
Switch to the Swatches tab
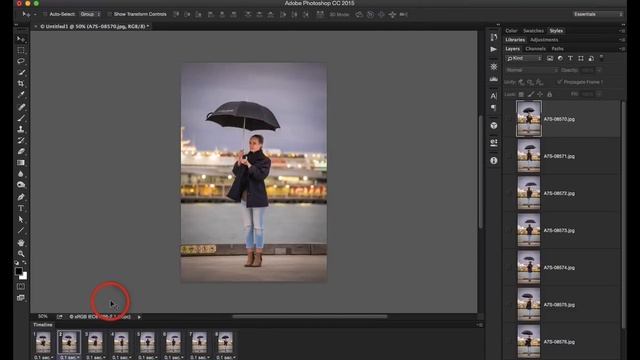[533, 31]
